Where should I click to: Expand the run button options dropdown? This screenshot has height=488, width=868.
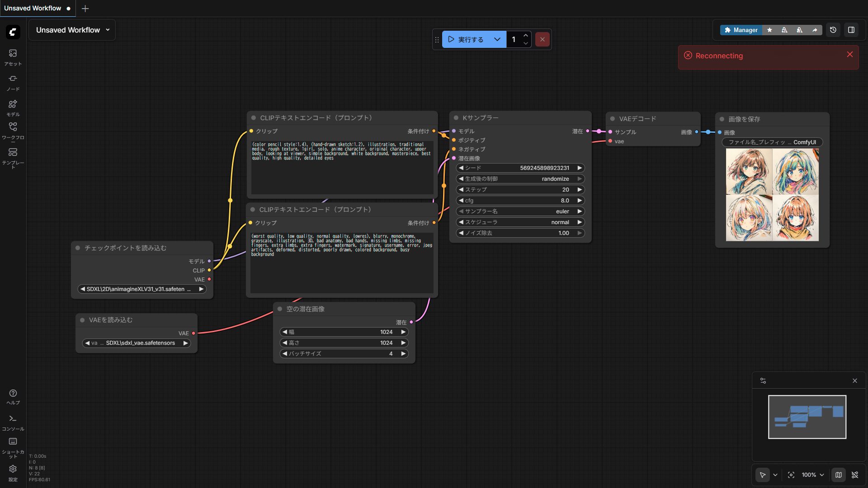click(x=497, y=39)
